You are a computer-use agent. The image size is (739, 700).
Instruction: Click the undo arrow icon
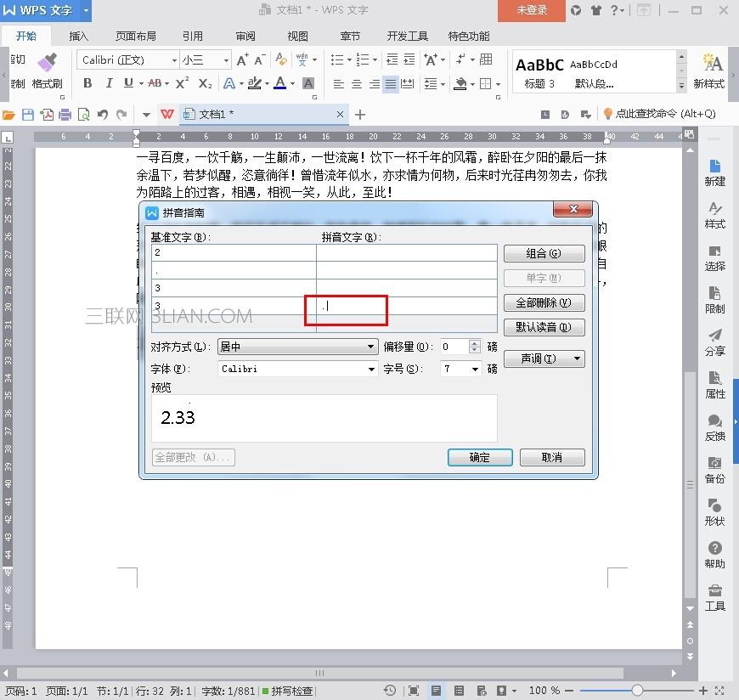pyautogui.click(x=103, y=115)
